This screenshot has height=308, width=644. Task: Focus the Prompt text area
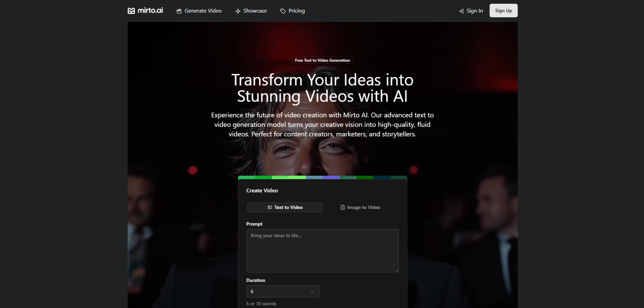click(x=322, y=250)
